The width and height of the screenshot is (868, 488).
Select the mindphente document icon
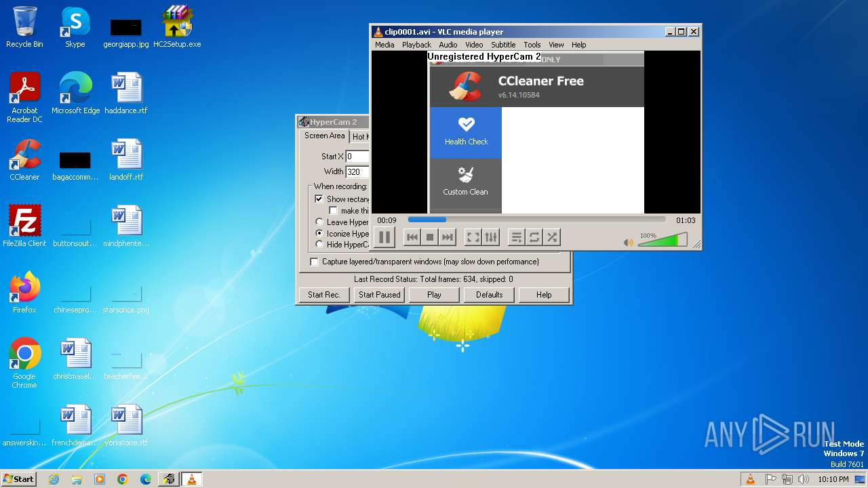click(126, 226)
